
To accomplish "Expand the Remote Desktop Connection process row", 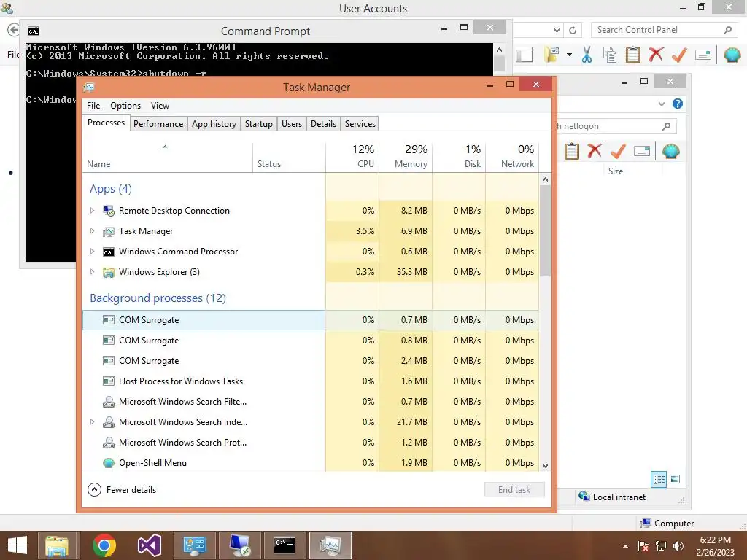I will [93, 210].
